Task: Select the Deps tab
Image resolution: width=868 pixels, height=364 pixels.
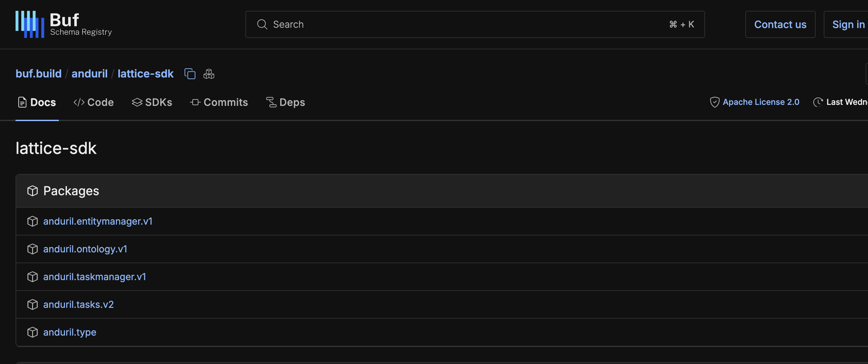Action: coord(286,102)
